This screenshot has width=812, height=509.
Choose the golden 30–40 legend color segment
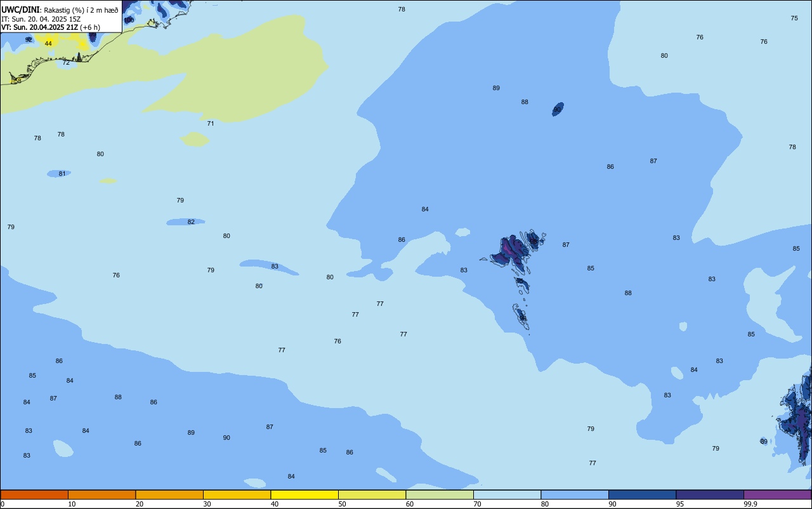(237, 494)
